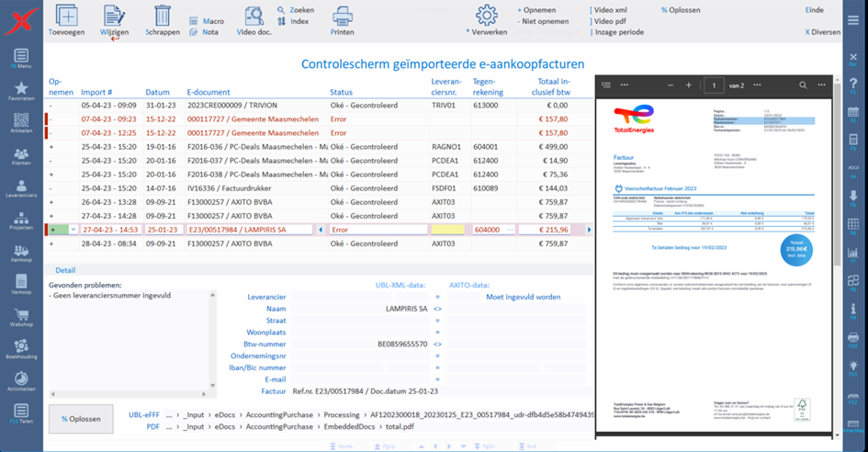Image resolution: width=868 pixels, height=452 pixels.
Task: Click the Schrappen trash can icon
Action: point(163,16)
